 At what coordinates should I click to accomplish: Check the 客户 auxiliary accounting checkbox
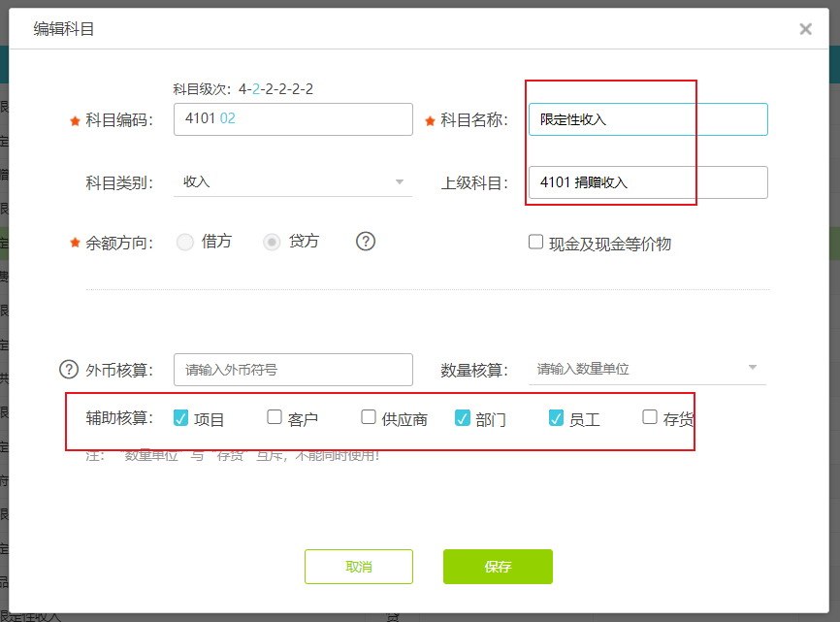275,418
